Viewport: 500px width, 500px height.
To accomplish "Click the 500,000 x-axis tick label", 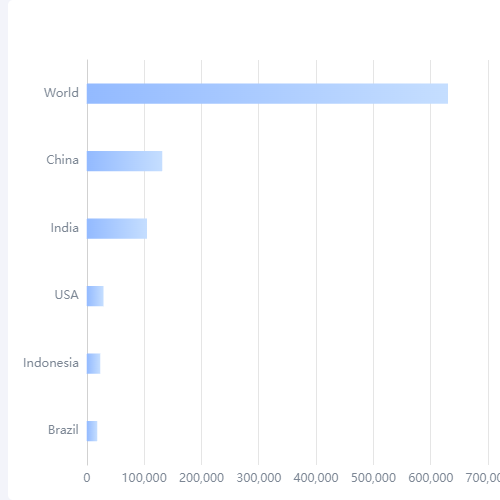I will (x=373, y=478).
